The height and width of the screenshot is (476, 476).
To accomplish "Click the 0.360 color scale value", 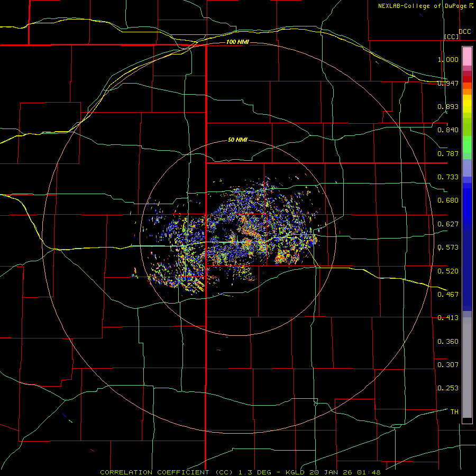I will pyautogui.click(x=448, y=342).
